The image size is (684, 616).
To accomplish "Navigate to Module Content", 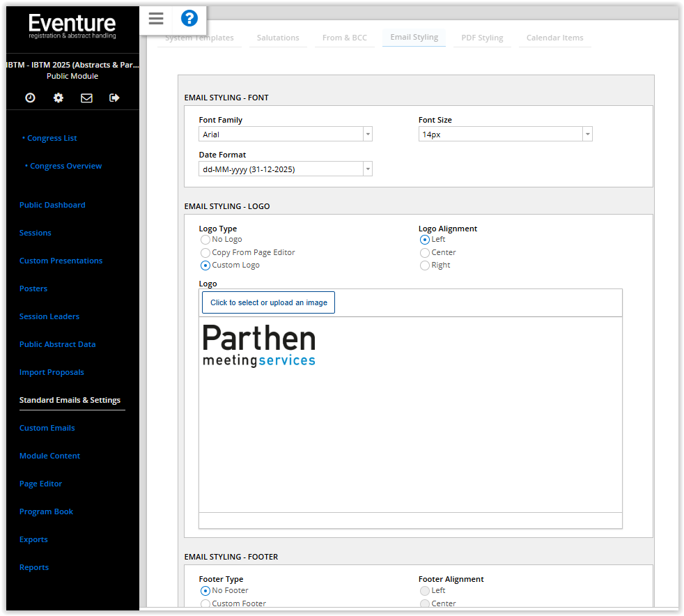I will pyautogui.click(x=49, y=456).
